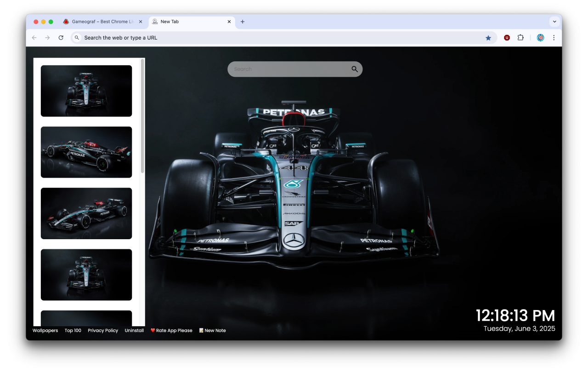Bookmark this page with the star icon
Image resolution: width=588 pixels, height=368 pixels.
(488, 37)
